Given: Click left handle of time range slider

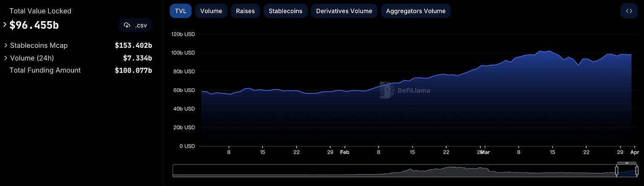Looking at the screenshot, I should coord(617,171).
